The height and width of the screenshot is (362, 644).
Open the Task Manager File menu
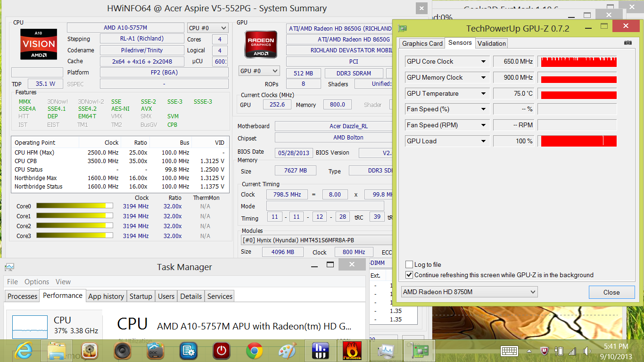coord(12,282)
